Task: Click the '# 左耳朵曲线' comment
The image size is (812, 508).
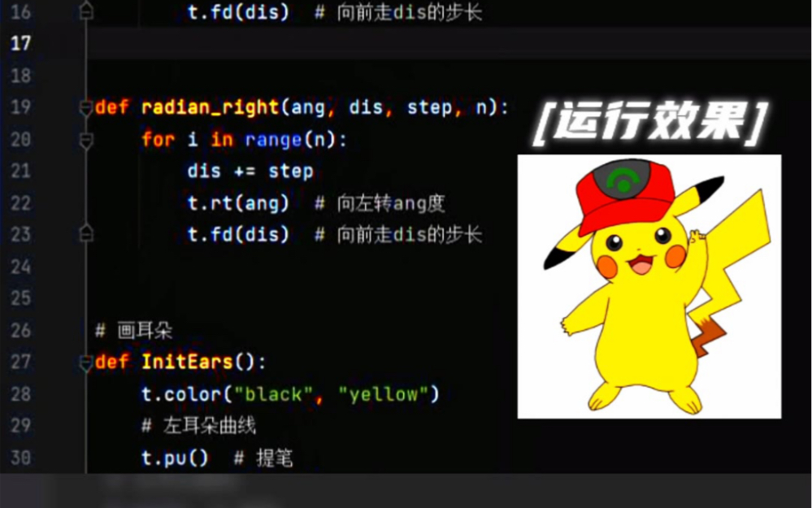Action: click(x=199, y=426)
